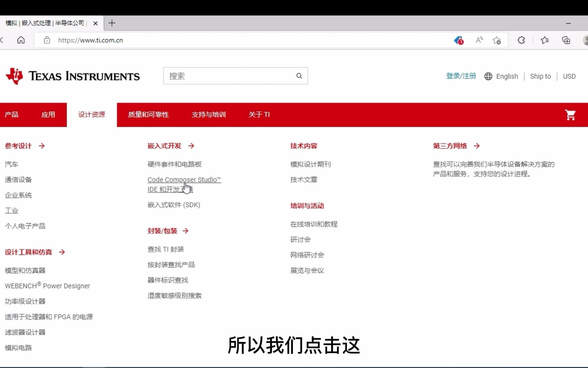
Task: Click the browser profile avatar icon
Action: click(x=586, y=40)
